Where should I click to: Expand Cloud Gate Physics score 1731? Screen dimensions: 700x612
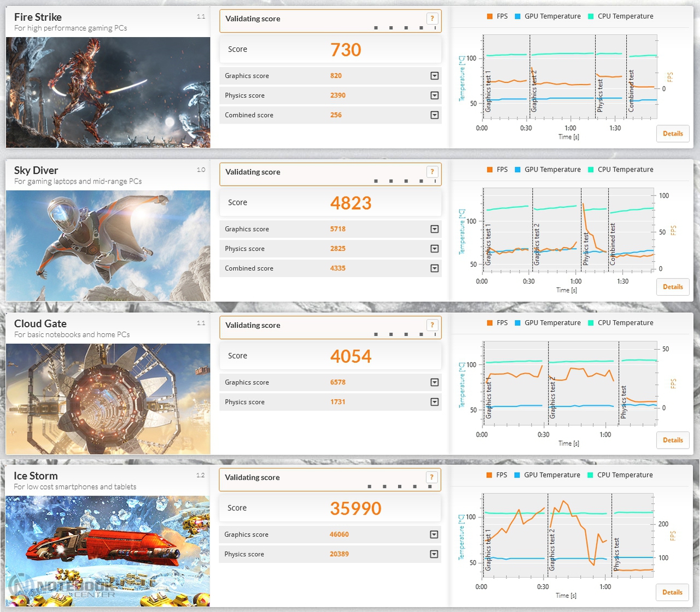click(x=434, y=402)
